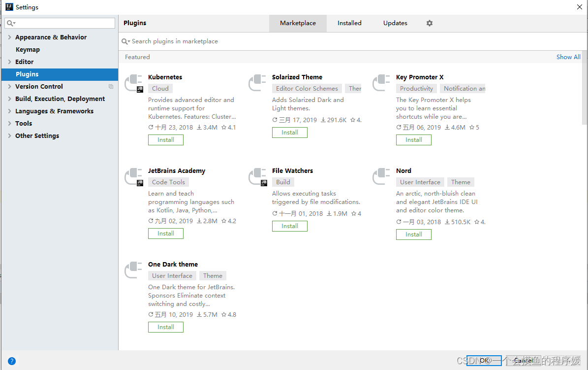The width and height of the screenshot is (588, 370).
Task: Click One Dark theme's User Interface tag
Action: tap(172, 276)
